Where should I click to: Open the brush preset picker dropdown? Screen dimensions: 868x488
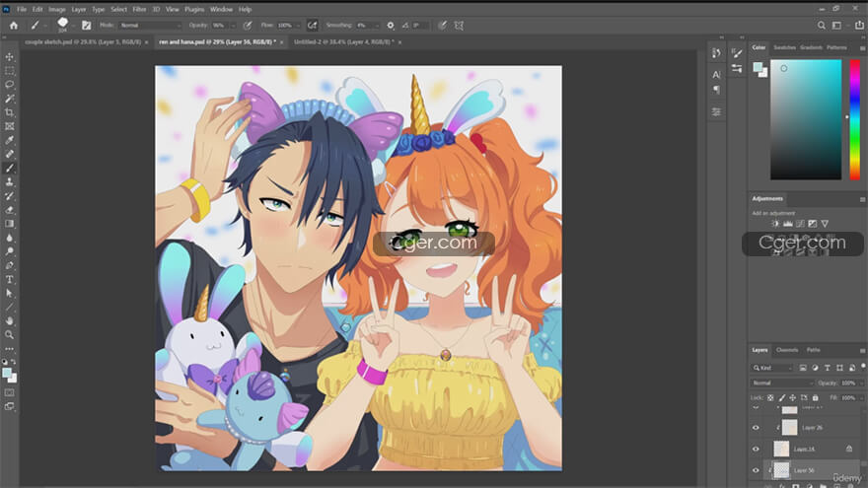(73, 26)
